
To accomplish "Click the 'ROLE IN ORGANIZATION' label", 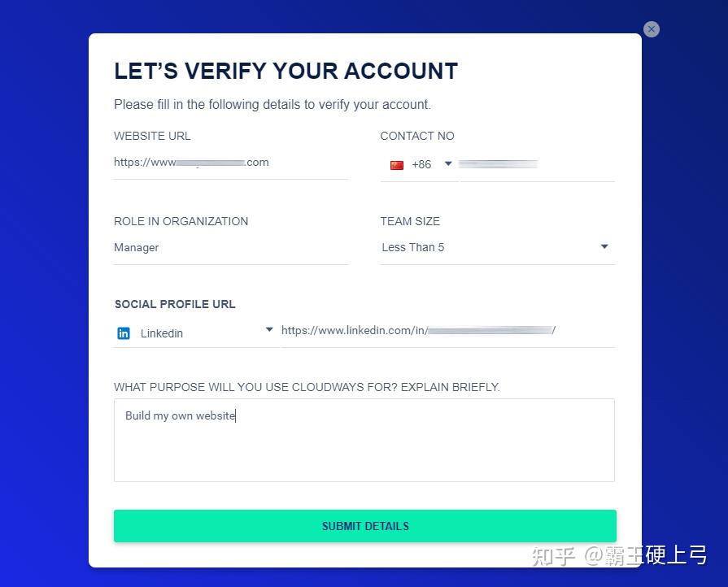I will (181, 221).
